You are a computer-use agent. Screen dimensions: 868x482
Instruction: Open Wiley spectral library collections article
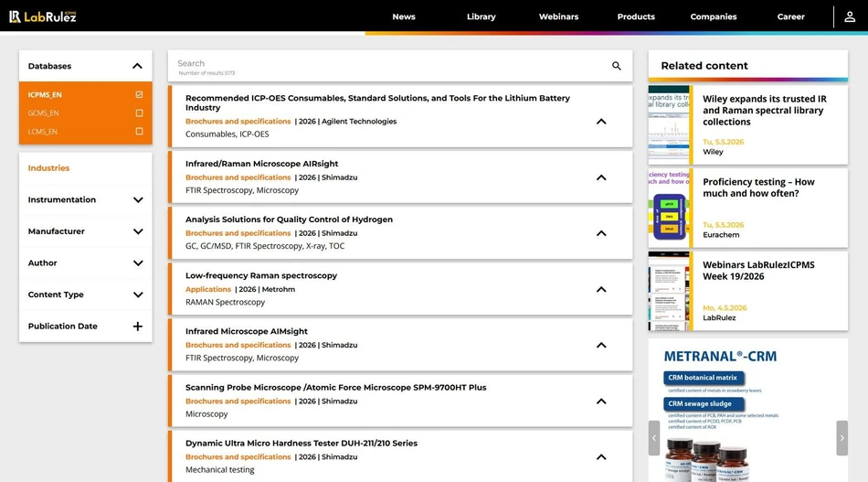coord(765,111)
